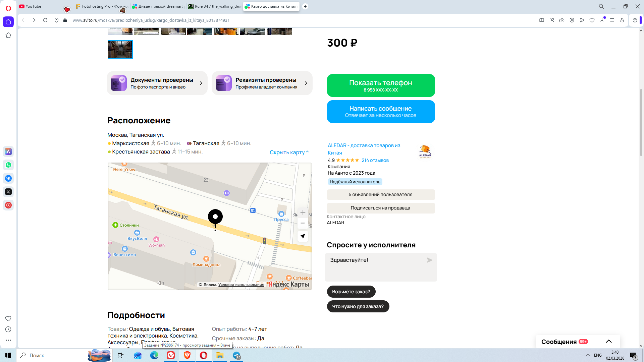Switch to the YouTube tab
This screenshot has height=362, width=644.
pyautogui.click(x=34, y=6)
